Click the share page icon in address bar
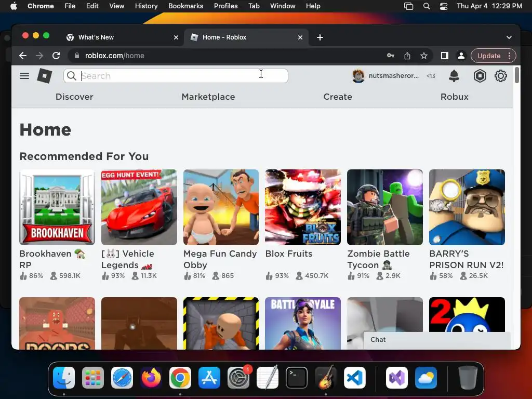Image resolution: width=532 pixels, height=399 pixels. click(407, 56)
